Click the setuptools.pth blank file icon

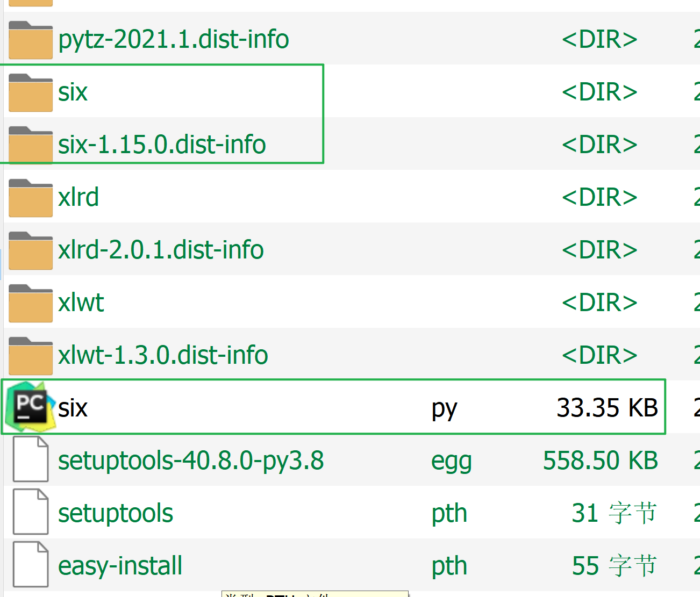click(x=30, y=512)
